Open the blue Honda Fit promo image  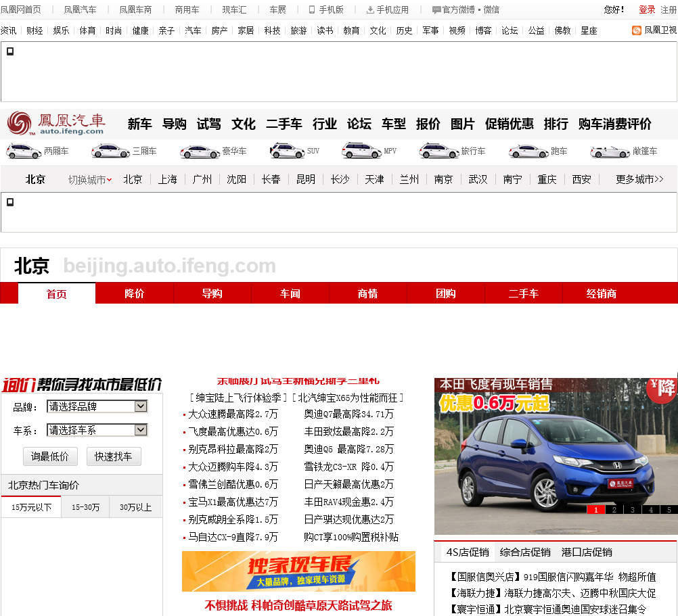pos(556,456)
